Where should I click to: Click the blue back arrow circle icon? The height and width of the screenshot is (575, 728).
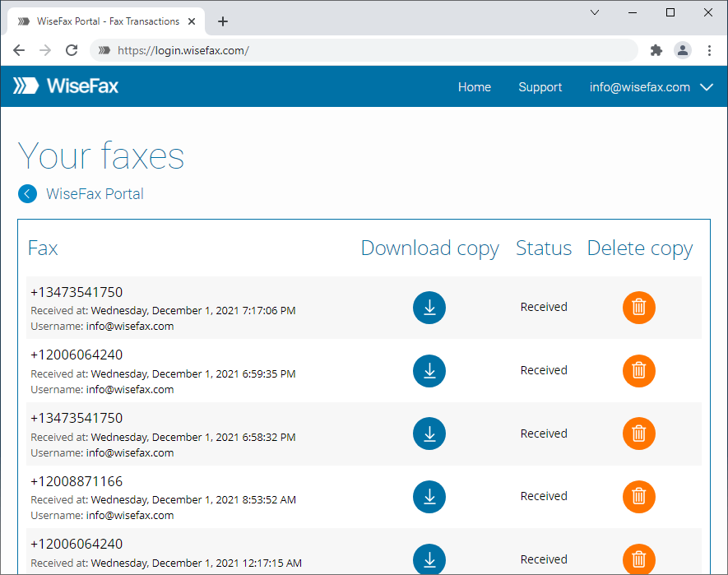pyautogui.click(x=27, y=193)
